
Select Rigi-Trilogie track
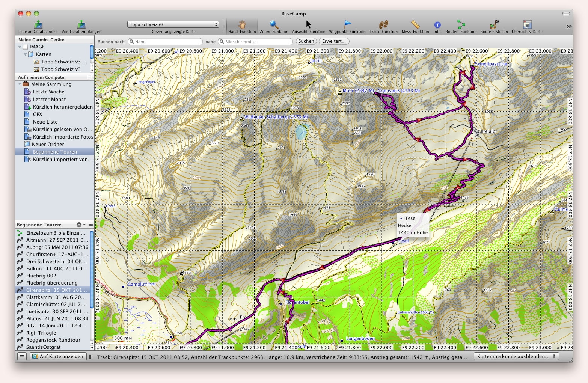53,333
